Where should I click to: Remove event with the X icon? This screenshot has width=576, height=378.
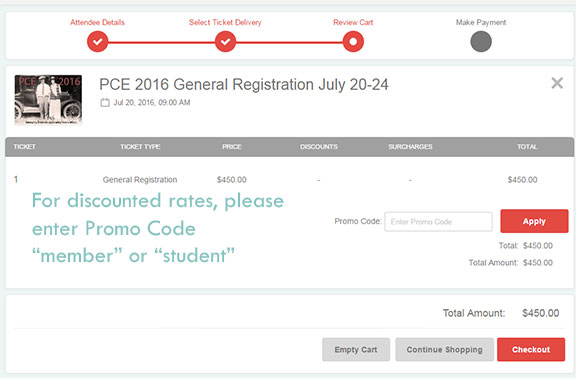tap(557, 83)
